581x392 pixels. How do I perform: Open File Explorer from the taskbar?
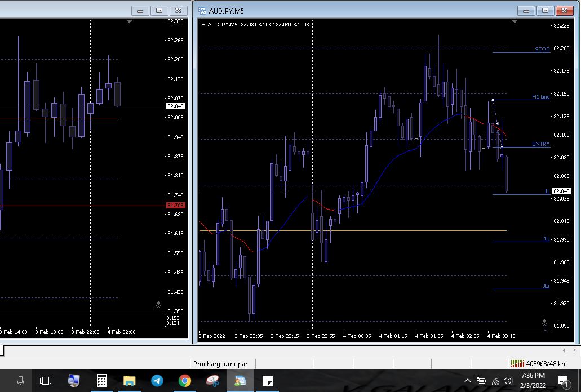click(129, 381)
